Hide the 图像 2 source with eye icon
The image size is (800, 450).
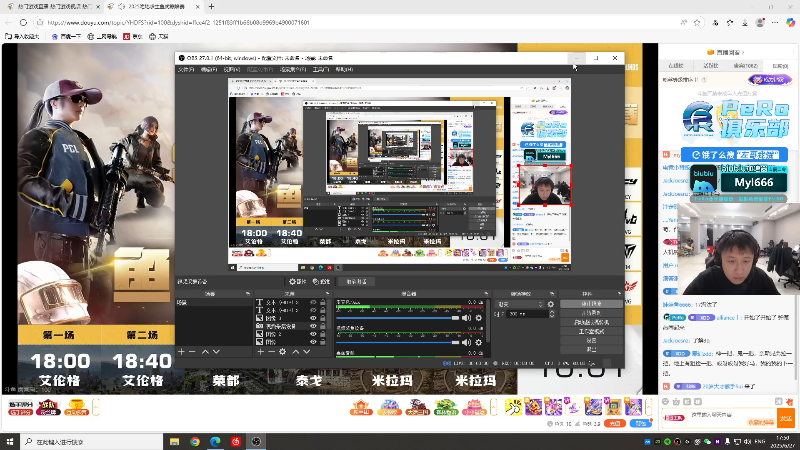pos(313,334)
